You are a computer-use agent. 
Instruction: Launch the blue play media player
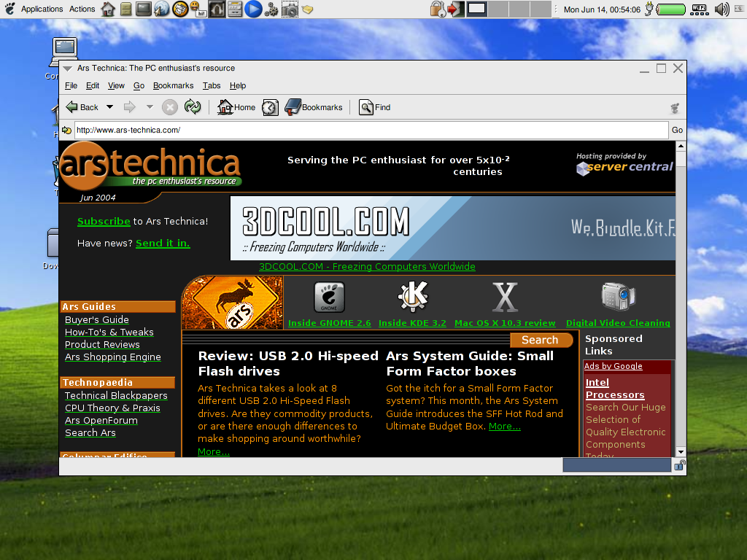click(253, 9)
